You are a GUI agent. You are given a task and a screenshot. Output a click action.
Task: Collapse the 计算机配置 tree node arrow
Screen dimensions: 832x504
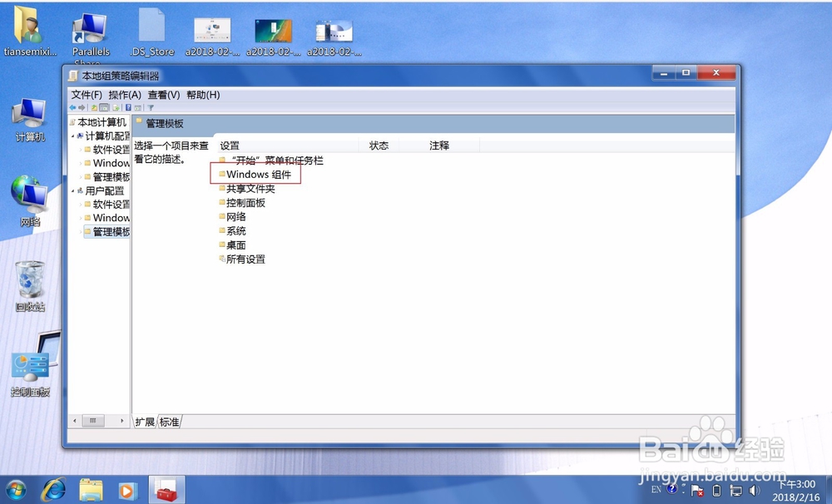coord(73,136)
